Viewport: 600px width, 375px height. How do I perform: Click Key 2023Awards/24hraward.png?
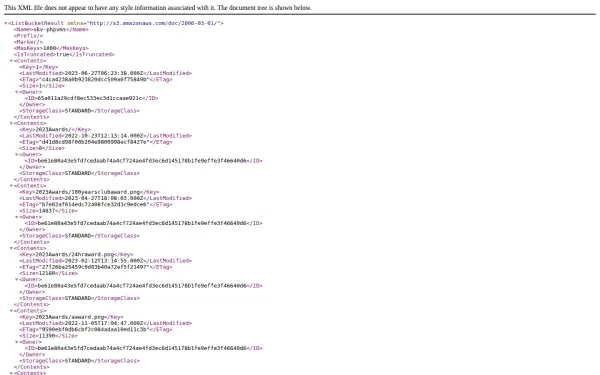click(x=75, y=254)
